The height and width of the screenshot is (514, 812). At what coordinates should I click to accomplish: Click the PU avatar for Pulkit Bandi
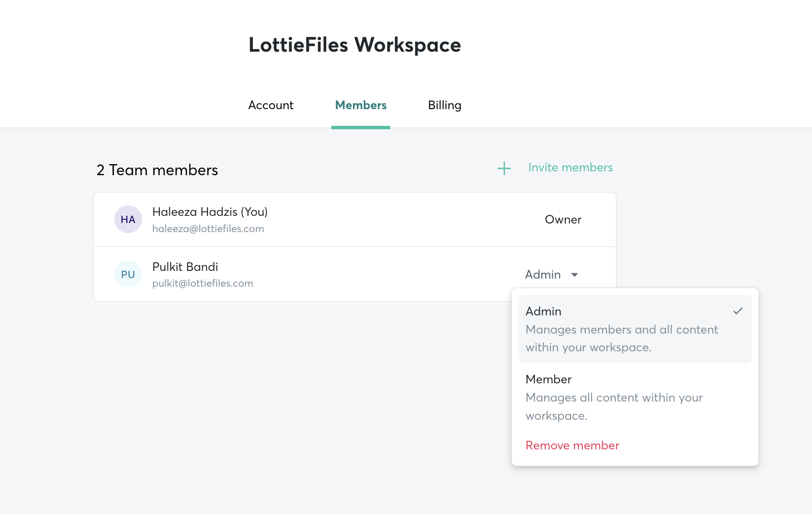[128, 274]
